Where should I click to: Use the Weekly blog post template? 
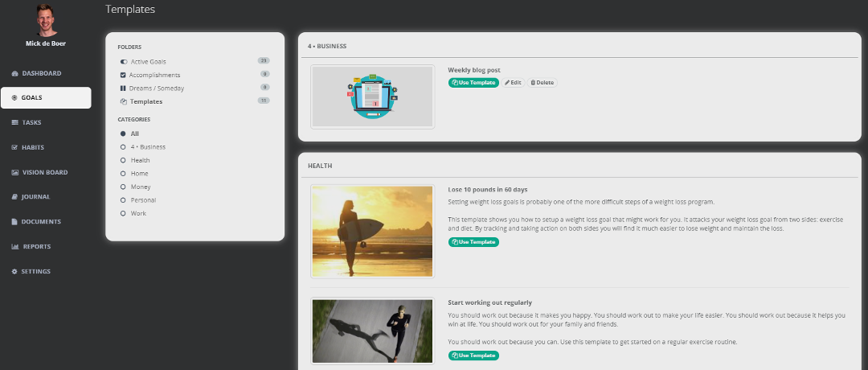coord(473,83)
